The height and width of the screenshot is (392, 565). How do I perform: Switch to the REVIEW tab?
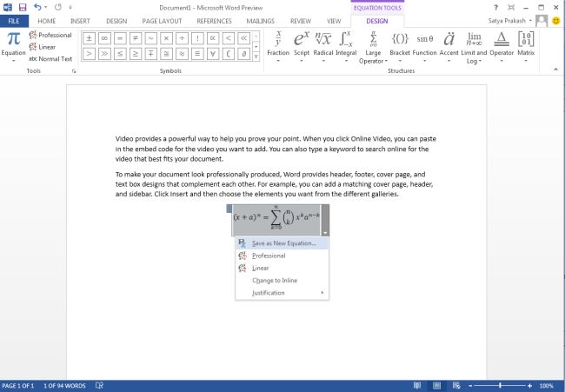301,21
